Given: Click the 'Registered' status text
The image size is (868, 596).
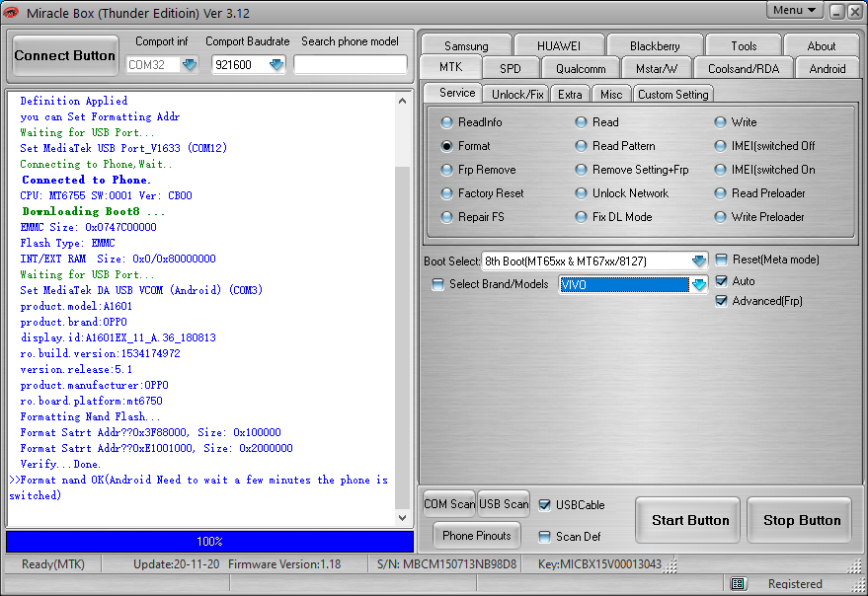Looking at the screenshot, I should (x=795, y=584).
